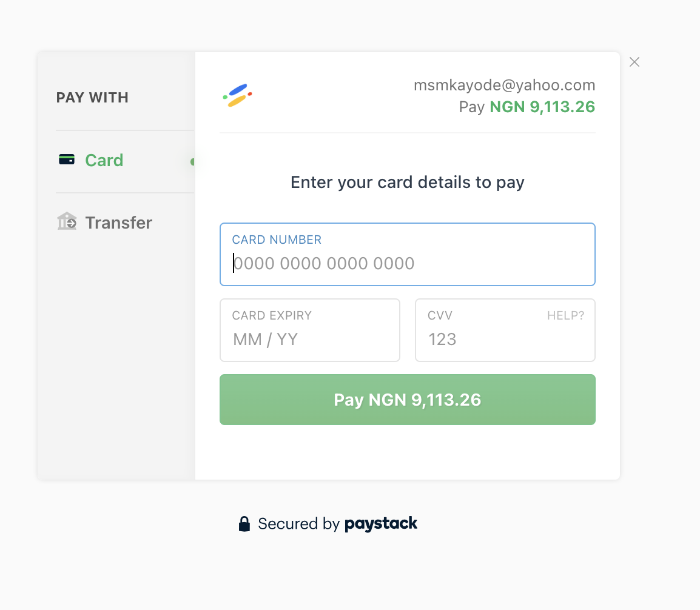Close the payment popup with X
Image resolution: width=700 pixels, height=610 pixels.
click(x=634, y=62)
